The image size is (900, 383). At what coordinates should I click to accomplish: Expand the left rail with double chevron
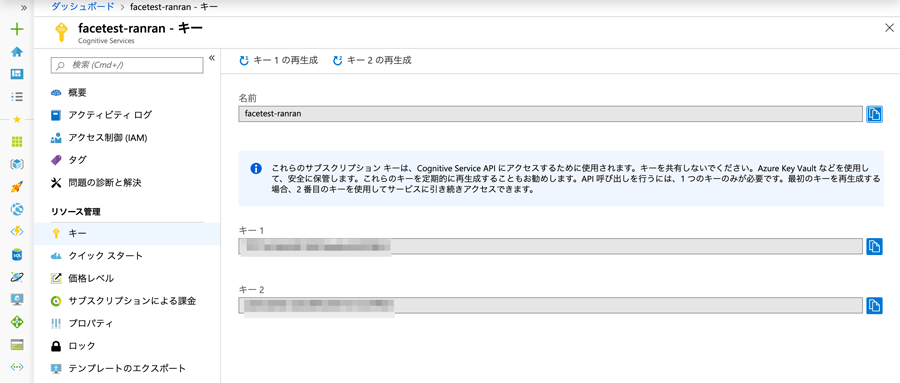pyautogui.click(x=24, y=7)
